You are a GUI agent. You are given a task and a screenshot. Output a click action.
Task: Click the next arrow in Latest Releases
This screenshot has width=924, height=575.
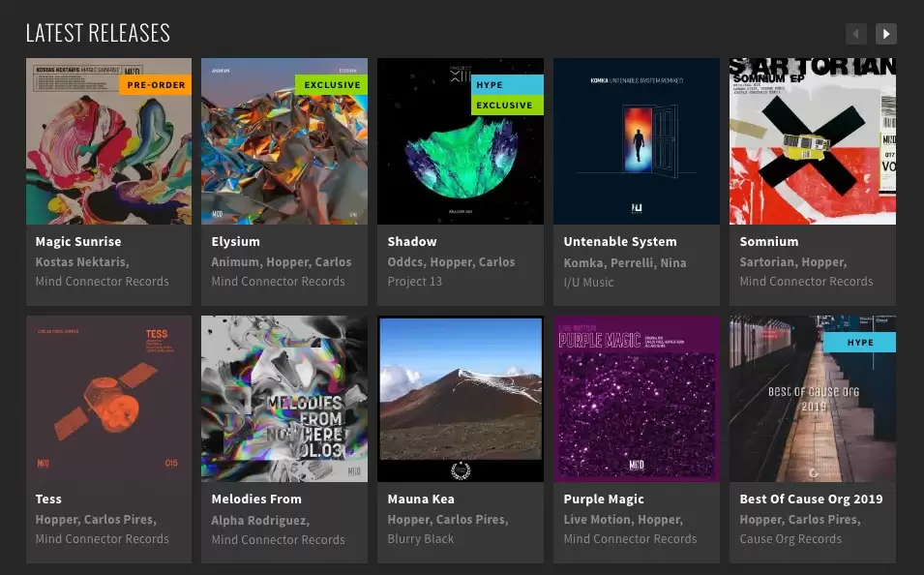(885, 34)
